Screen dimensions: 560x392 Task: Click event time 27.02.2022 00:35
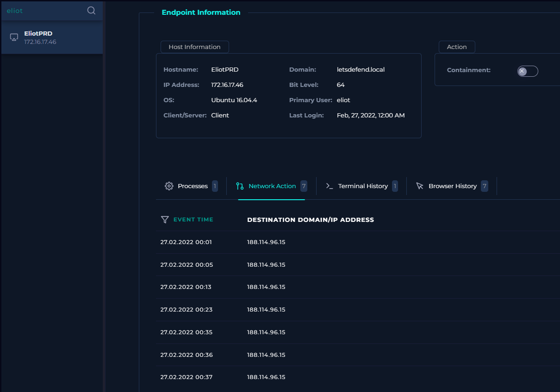pos(187,332)
